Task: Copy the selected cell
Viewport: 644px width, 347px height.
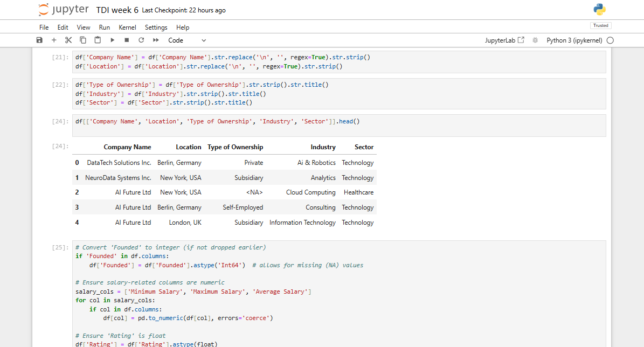Action: click(83, 40)
